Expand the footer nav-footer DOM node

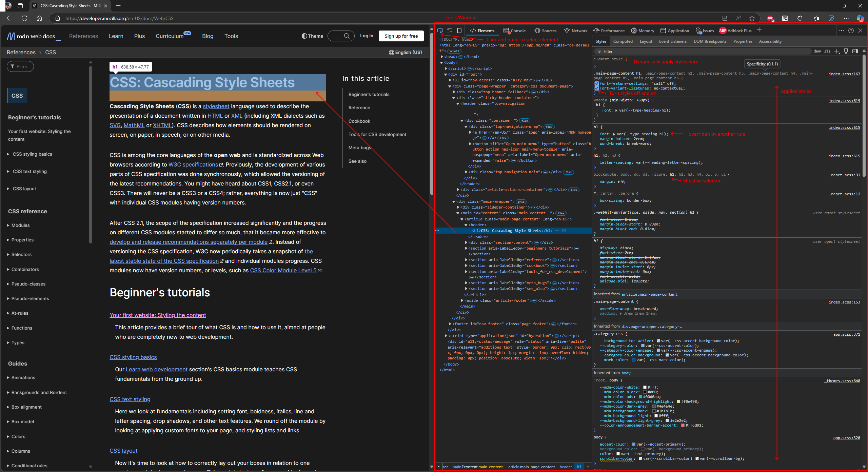click(x=450, y=324)
